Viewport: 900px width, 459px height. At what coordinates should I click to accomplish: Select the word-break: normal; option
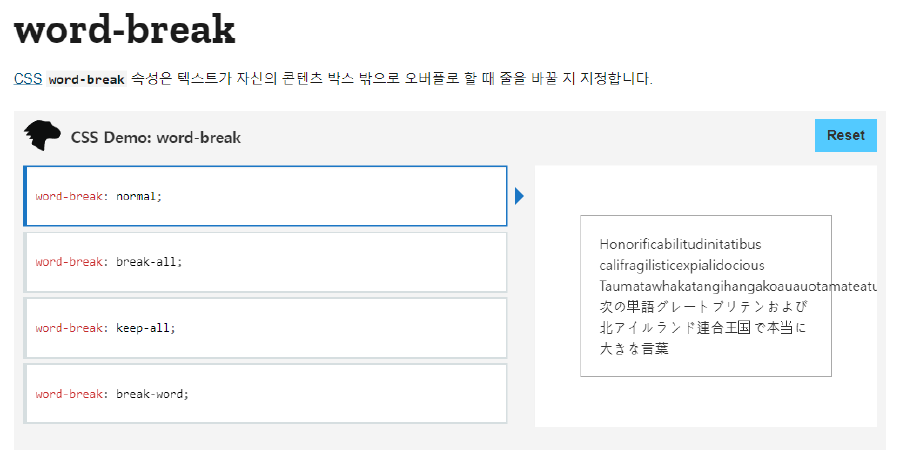[x=265, y=196]
